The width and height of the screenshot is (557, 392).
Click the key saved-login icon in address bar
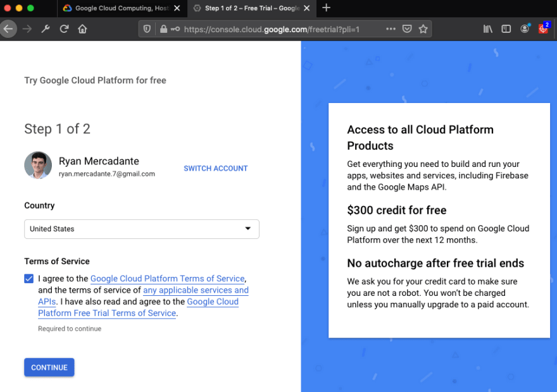[175, 29]
